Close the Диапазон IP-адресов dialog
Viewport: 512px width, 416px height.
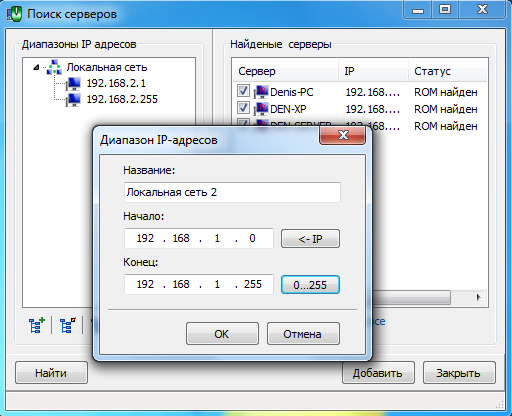click(x=343, y=135)
